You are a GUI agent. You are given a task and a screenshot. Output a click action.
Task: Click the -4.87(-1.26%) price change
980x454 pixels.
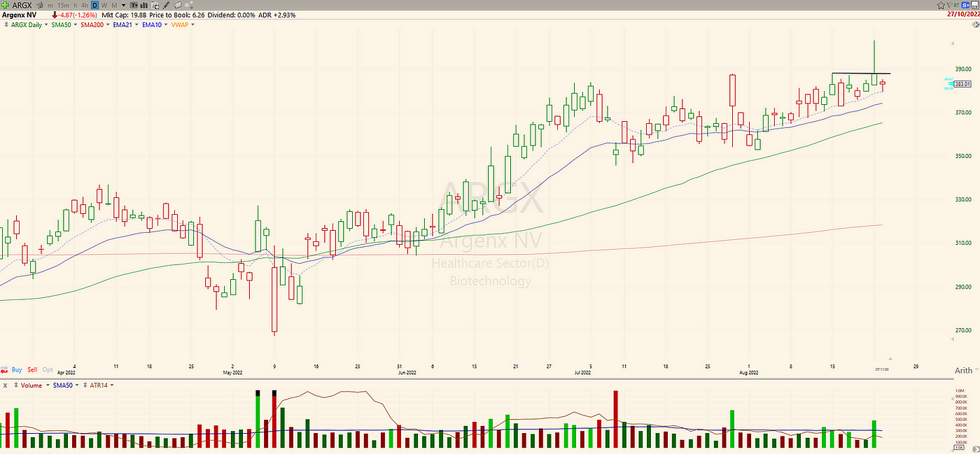(x=79, y=15)
